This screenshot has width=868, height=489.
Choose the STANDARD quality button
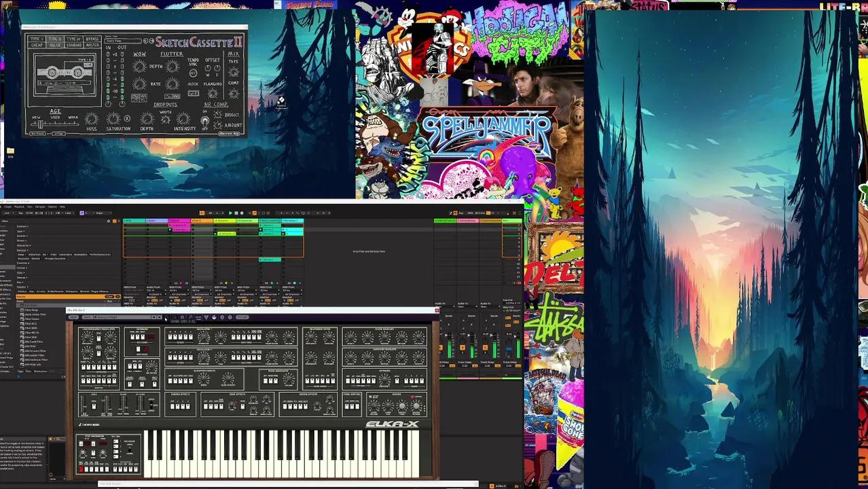(x=73, y=46)
